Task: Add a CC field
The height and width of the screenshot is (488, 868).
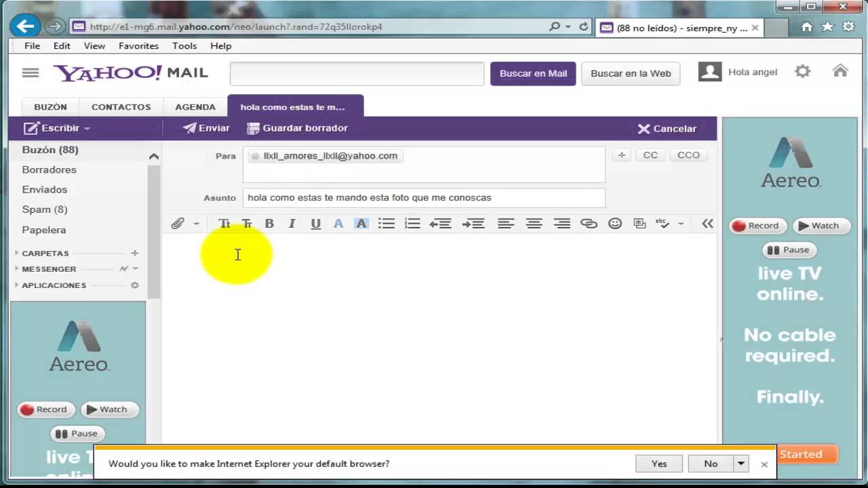Action: (x=650, y=155)
